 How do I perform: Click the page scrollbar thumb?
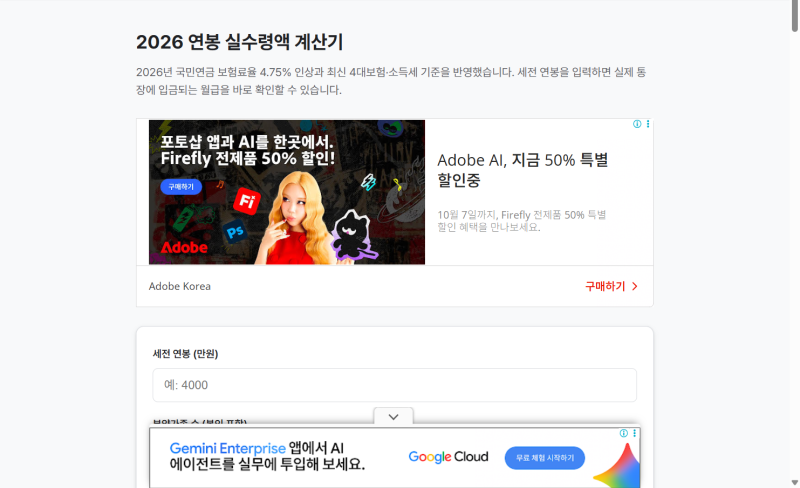[795, 16]
